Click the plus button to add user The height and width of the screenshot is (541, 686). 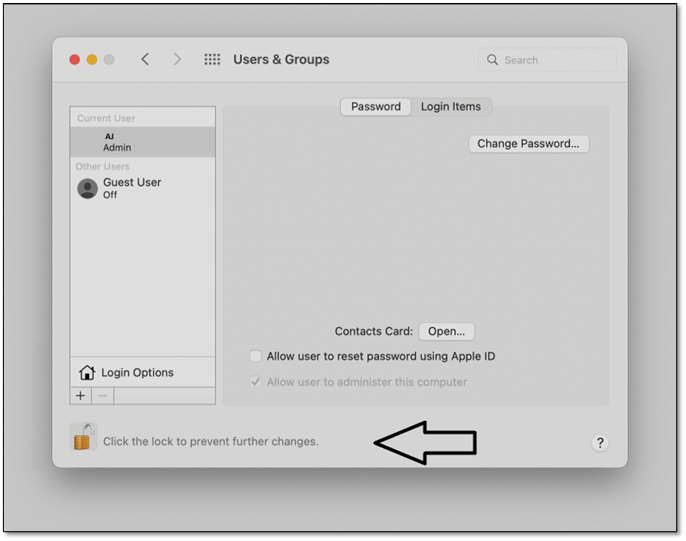click(81, 396)
